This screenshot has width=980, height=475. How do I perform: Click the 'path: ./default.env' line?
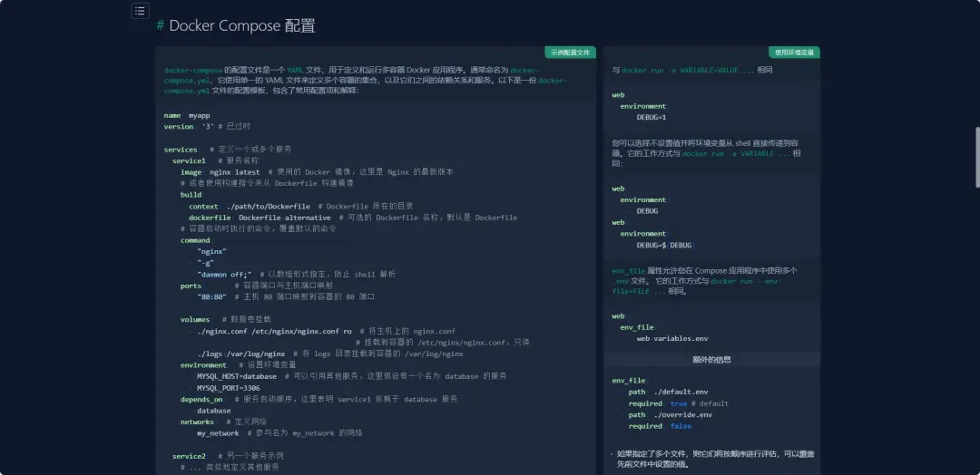coord(668,392)
